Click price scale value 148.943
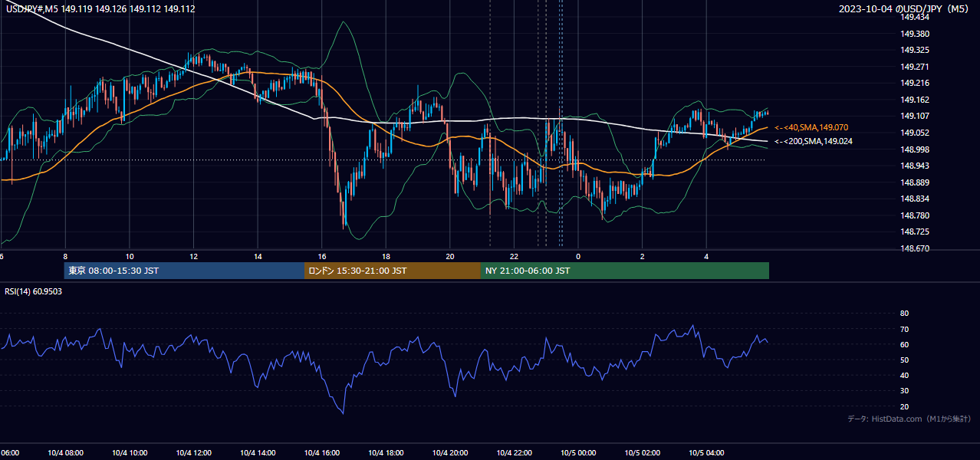This screenshot has width=980, height=460. (x=916, y=166)
